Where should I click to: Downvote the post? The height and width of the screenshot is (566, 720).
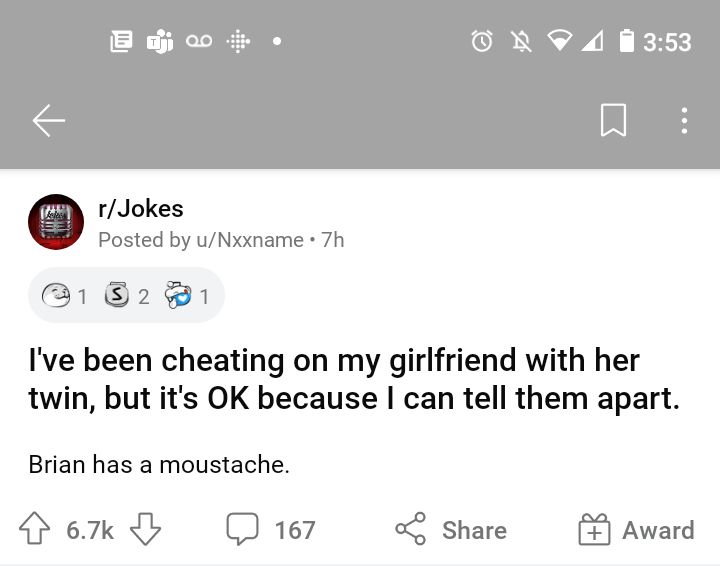tap(147, 530)
